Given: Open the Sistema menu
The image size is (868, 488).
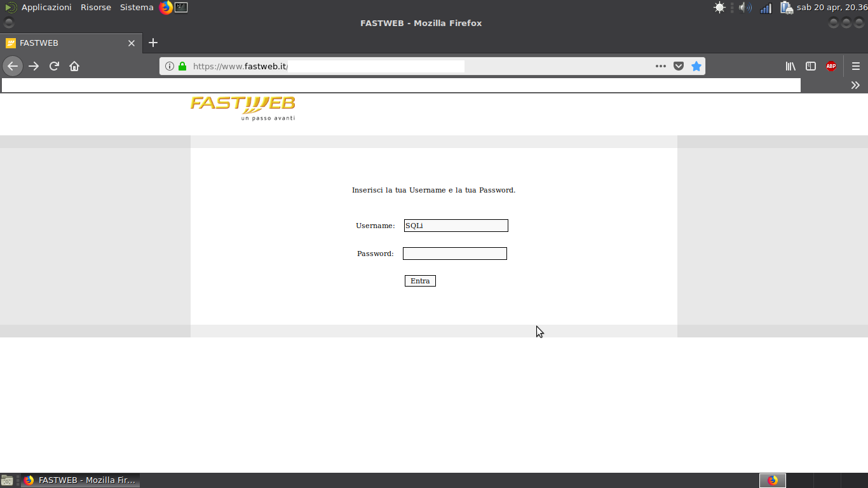Looking at the screenshot, I should point(137,8).
